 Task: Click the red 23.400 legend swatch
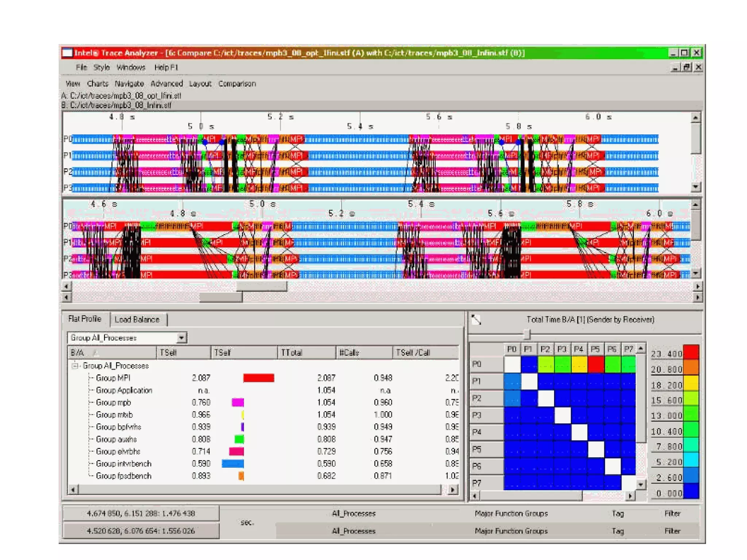coord(691,353)
